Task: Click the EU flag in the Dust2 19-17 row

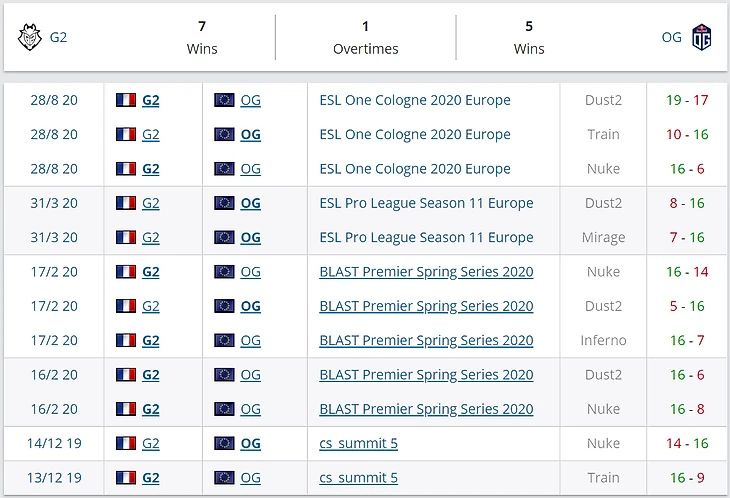Action: click(x=224, y=100)
